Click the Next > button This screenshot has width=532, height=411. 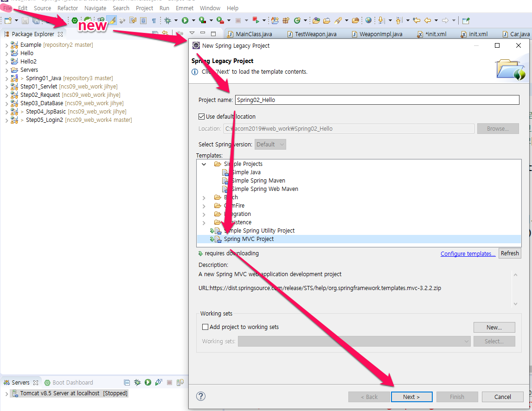pos(411,397)
